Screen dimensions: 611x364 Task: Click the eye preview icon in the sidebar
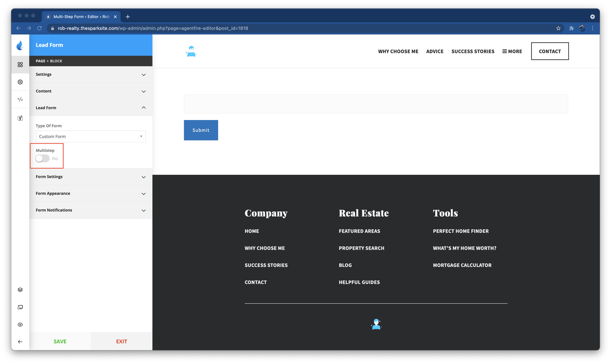[x=20, y=324]
